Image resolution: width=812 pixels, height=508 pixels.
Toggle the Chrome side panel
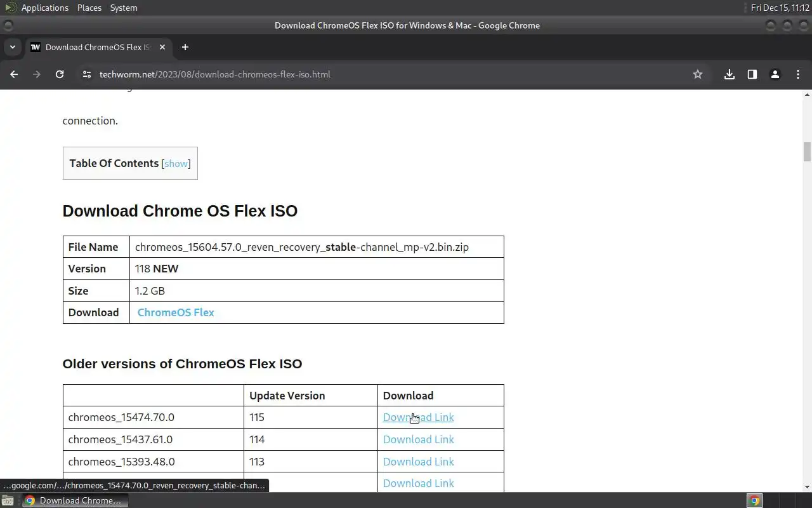click(752, 74)
